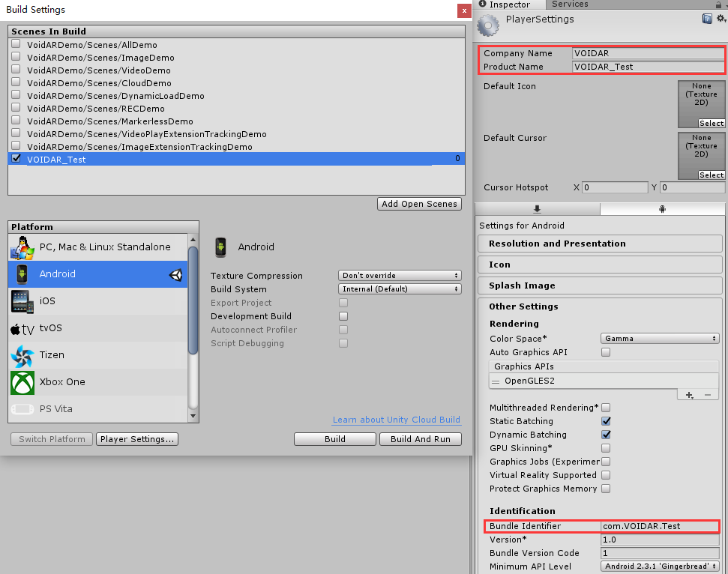Choose the Tizen platform pinwheel icon
The width and height of the screenshot is (728, 574).
point(22,355)
